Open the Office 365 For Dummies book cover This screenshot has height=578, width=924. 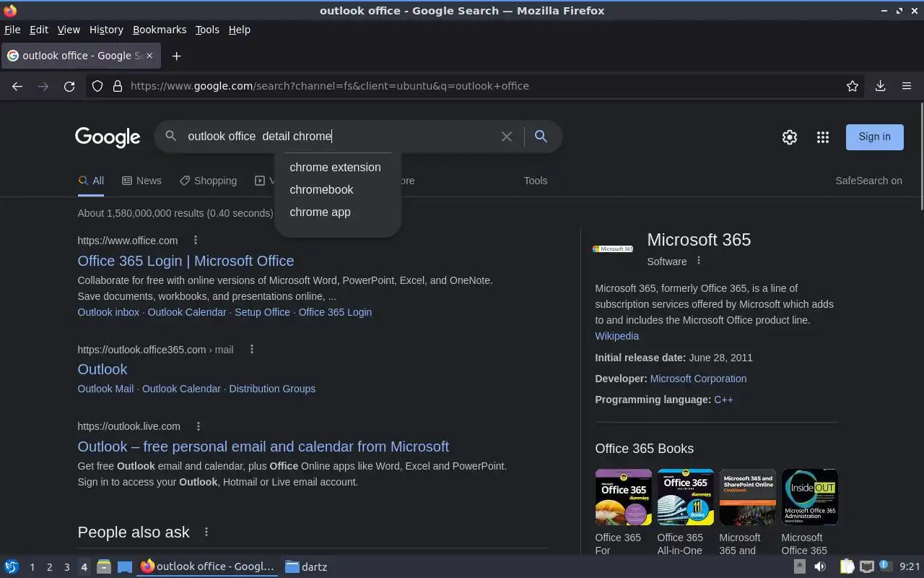pos(623,497)
